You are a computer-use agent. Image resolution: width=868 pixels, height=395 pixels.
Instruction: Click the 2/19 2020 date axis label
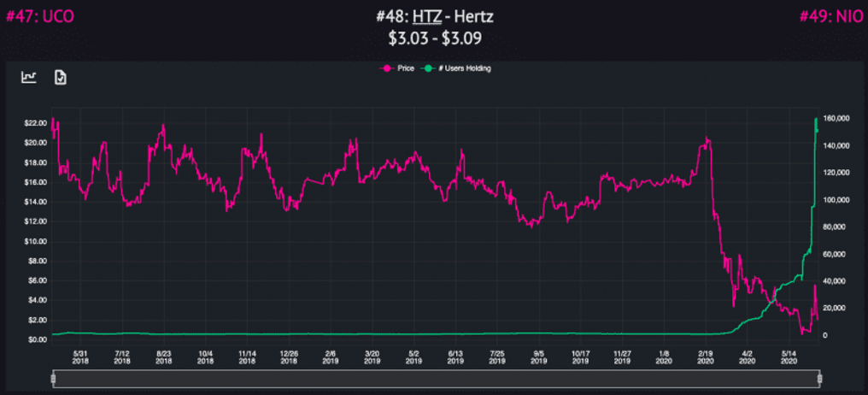[x=706, y=357]
